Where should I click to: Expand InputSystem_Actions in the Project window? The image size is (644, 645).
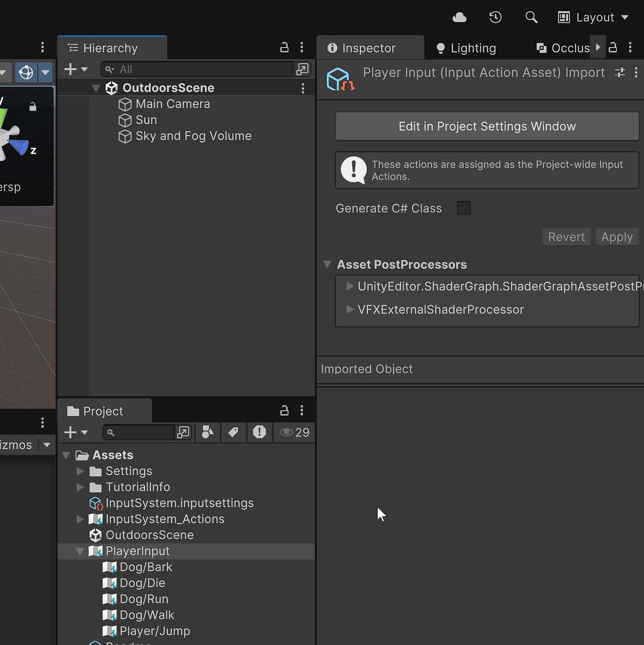(x=79, y=519)
